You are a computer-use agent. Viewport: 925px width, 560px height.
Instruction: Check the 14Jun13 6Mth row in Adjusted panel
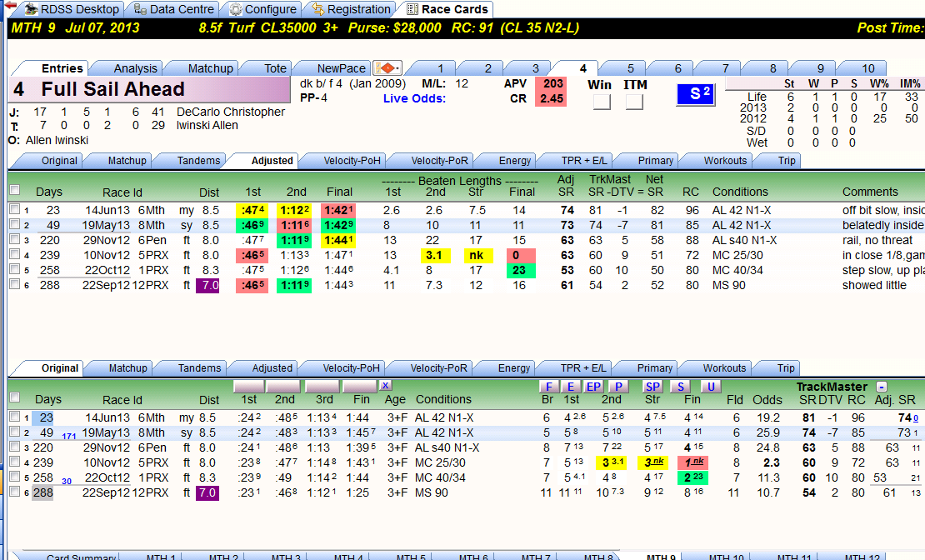(15, 209)
